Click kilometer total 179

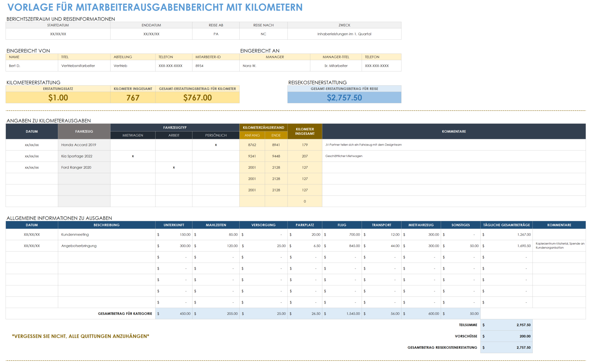(305, 145)
